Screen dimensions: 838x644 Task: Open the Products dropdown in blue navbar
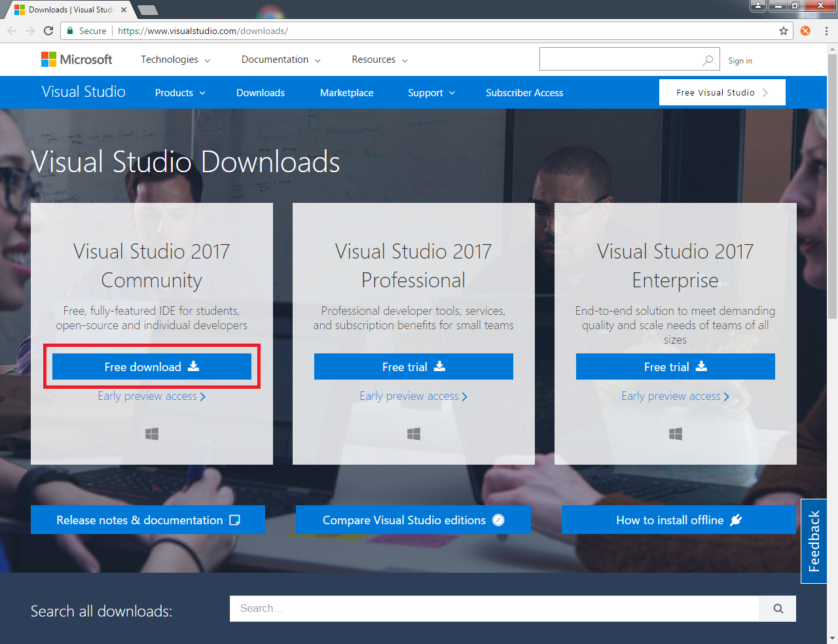(180, 93)
